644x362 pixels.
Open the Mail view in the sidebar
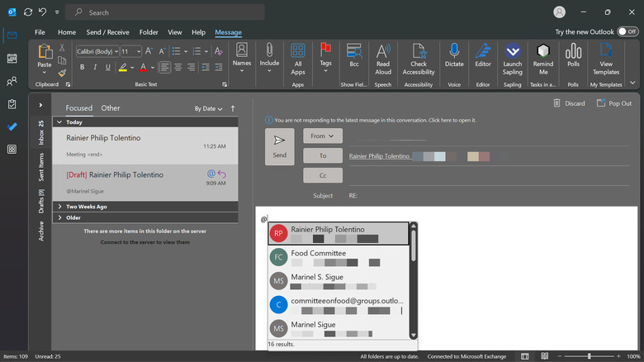(12, 36)
